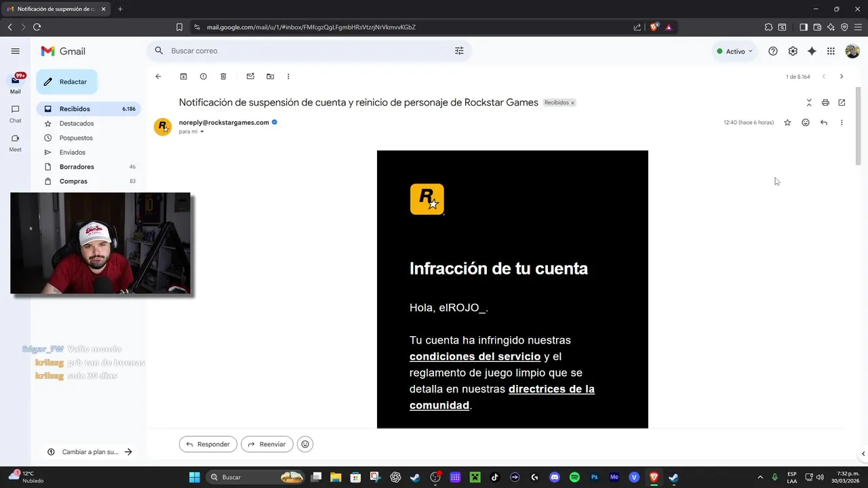This screenshot has height=488, width=868.
Task: Print the whole email conversation
Action: coord(825,103)
